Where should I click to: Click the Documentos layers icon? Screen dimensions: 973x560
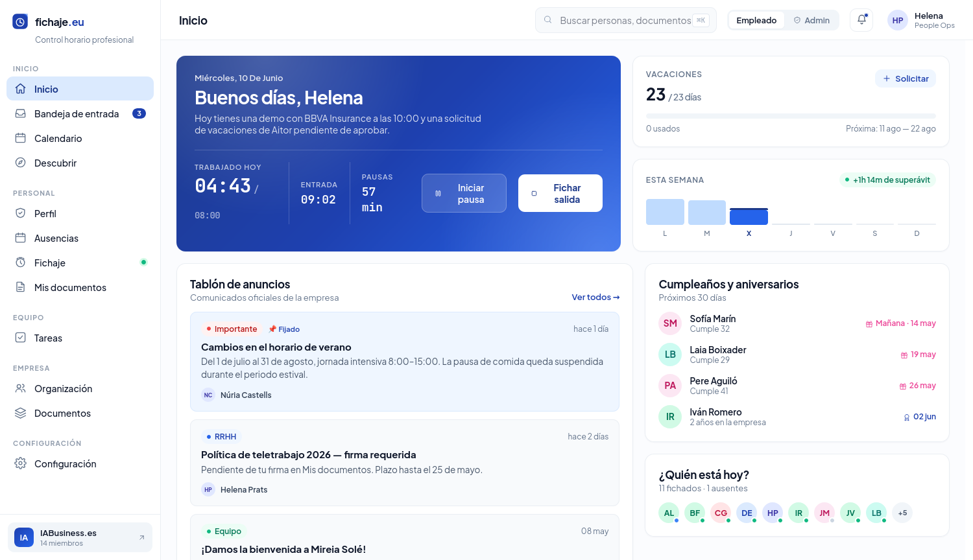[x=21, y=413]
